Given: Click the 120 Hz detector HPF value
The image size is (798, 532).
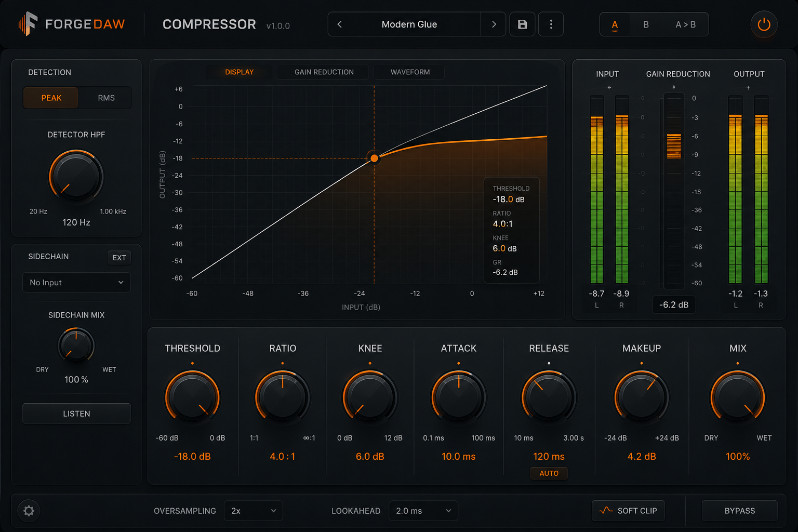Looking at the screenshot, I should (x=76, y=222).
